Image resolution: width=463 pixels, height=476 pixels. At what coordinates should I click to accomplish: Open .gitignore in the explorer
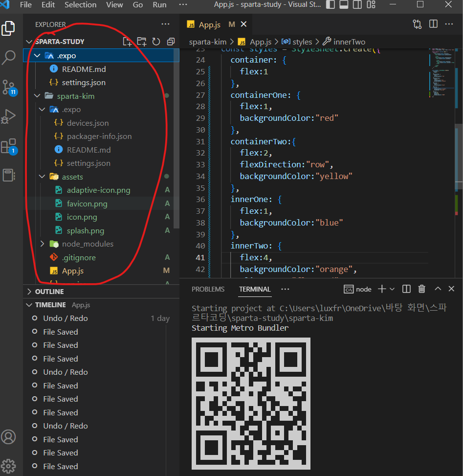click(x=79, y=257)
